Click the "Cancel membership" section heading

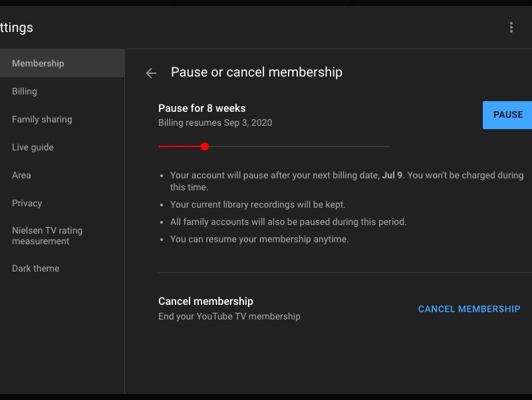[x=205, y=301]
